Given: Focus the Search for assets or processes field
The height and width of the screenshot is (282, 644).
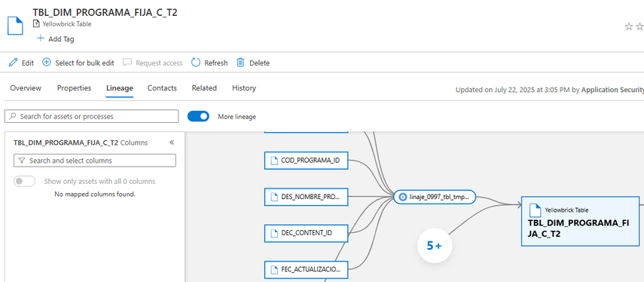Looking at the screenshot, I should click(92, 116).
